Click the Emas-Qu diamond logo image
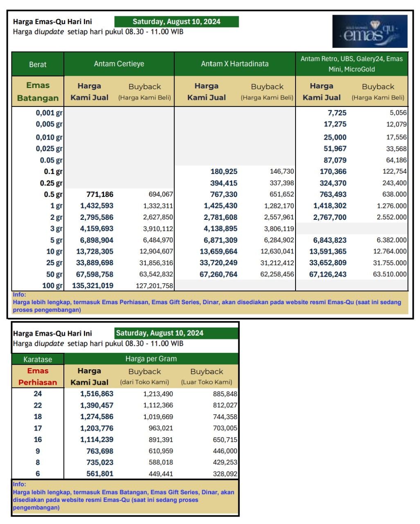The width and height of the screenshot is (420, 524). 370,31
